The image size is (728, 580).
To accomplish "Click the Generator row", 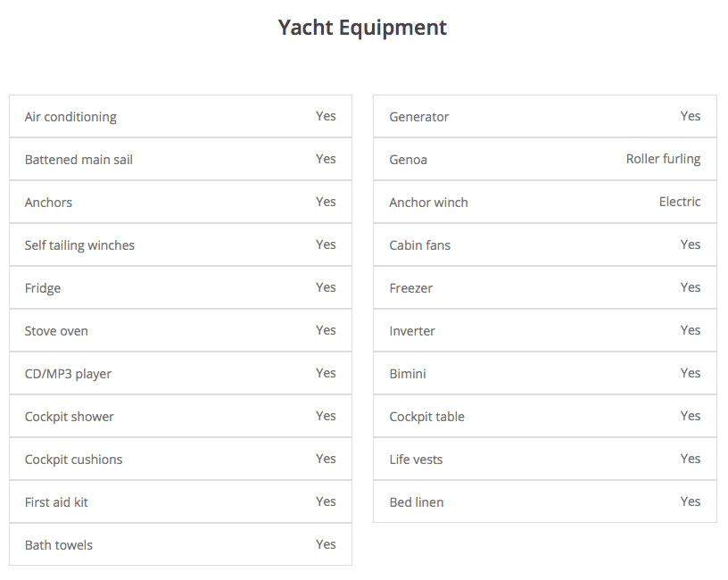I will [545, 116].
